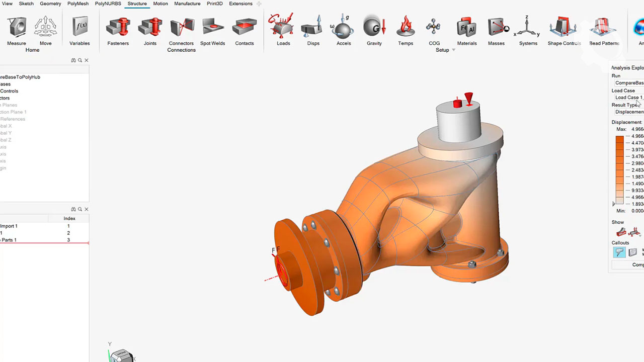Apply Gravity using its ribbon icon
644x362 pixels.
[x=374, y=27]
